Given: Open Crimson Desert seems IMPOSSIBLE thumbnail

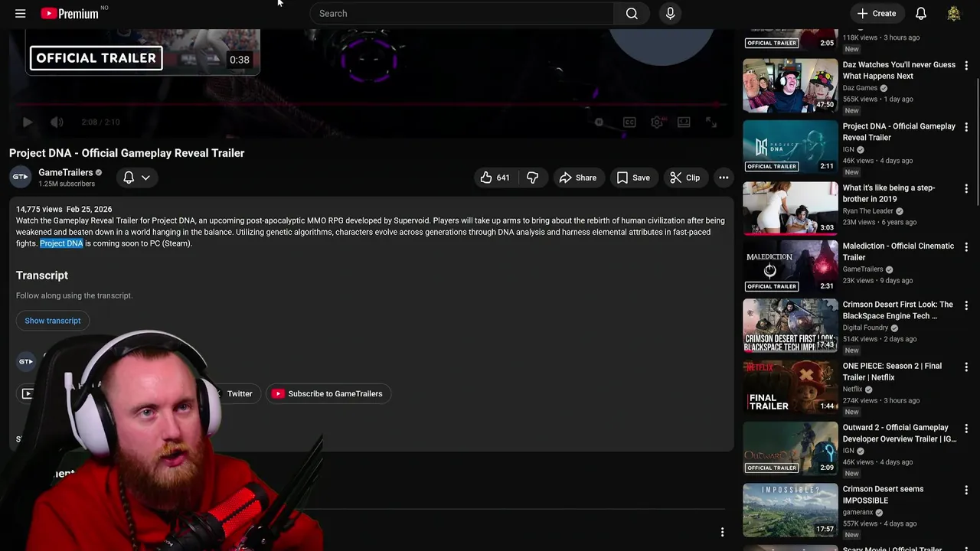Looking at the screenshot, I should pos(790,510).
